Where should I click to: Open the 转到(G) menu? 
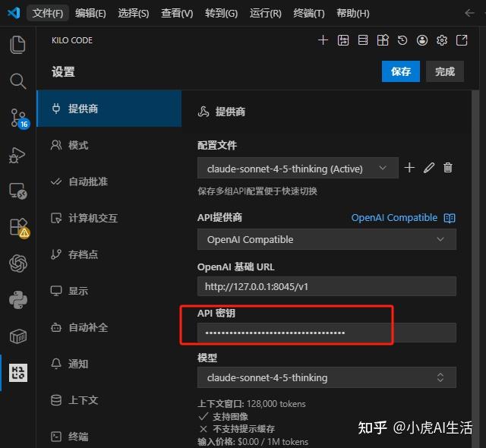click(x=221, y=14)
